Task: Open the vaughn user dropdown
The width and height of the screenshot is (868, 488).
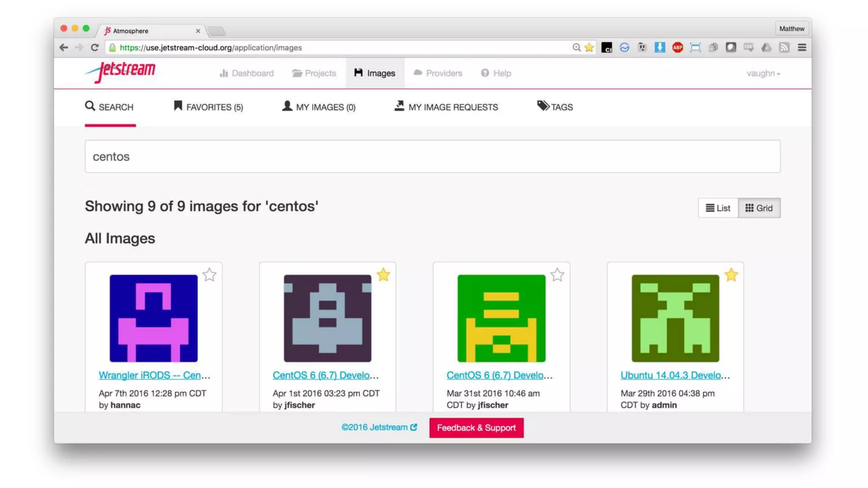Action: (763, 73)
